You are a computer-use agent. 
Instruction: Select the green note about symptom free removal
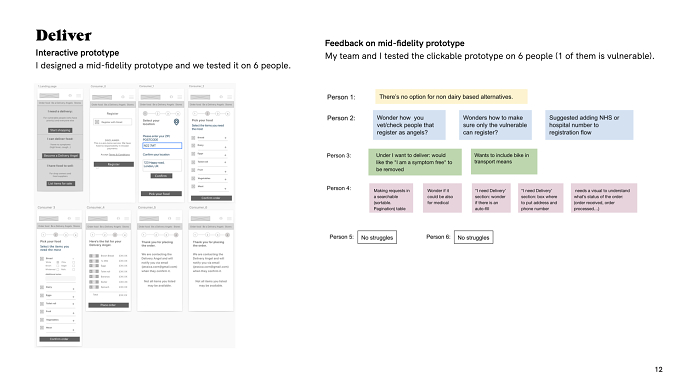click(415, 162)
